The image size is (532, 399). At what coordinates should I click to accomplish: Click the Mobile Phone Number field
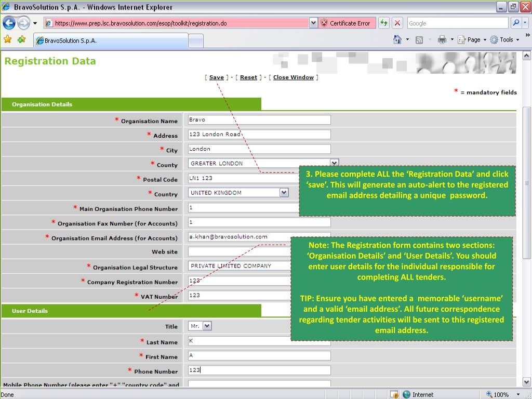(x=259, y=383)
